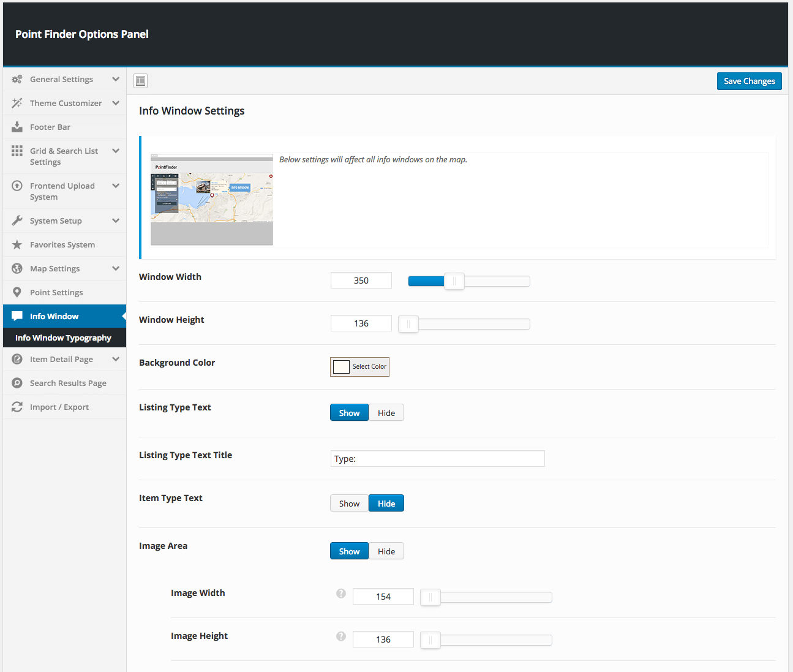Click the Listing Type Text Title field

(x=437, y=458)
